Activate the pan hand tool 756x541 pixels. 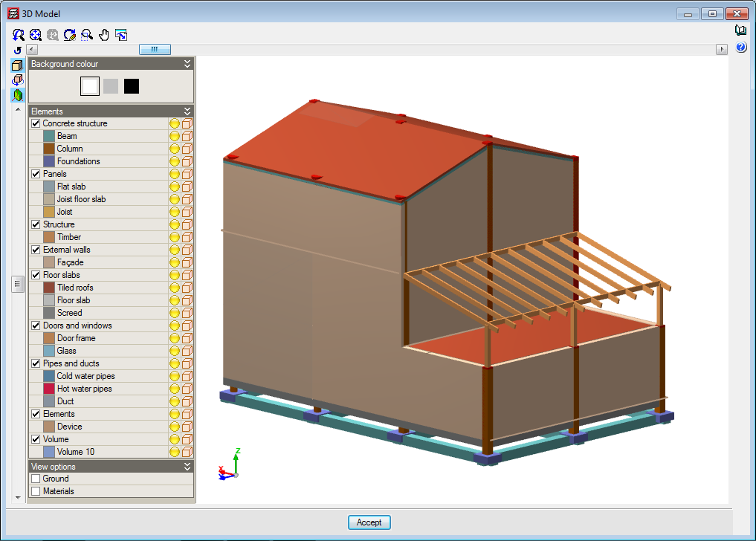104,34
